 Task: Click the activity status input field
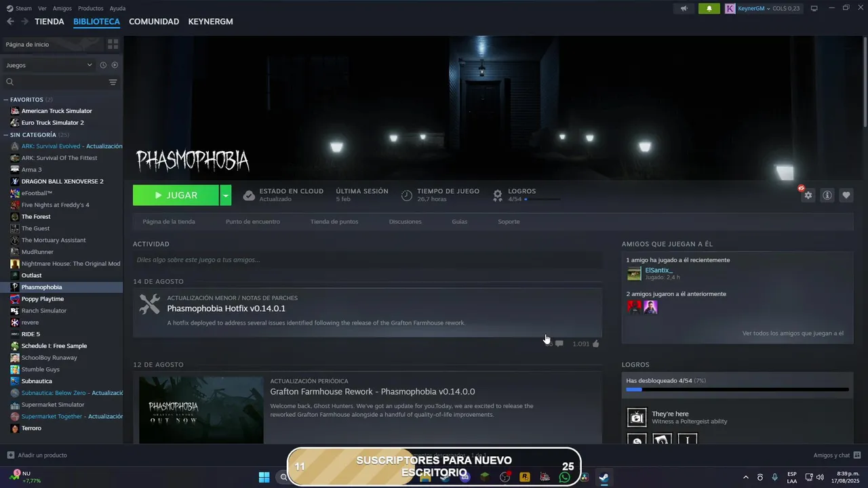(x=368, y=260)
